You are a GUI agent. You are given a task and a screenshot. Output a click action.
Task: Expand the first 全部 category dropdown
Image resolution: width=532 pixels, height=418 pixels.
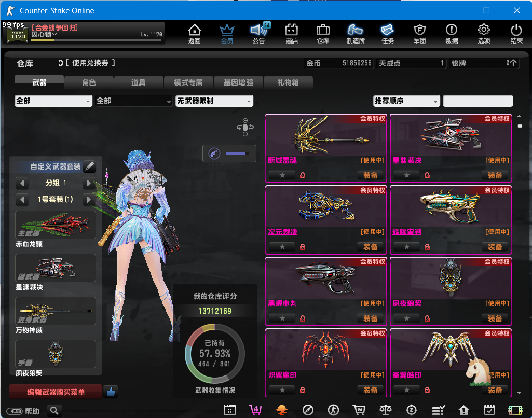(53, 101)
